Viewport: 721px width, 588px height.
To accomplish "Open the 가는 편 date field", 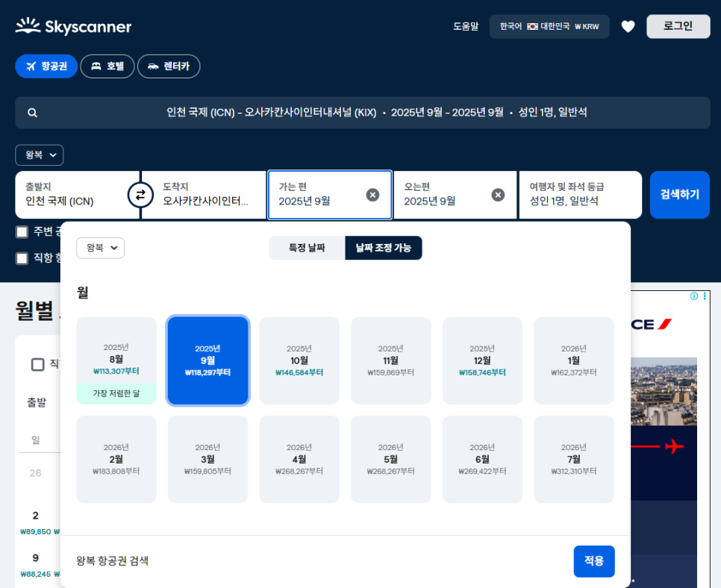I will click(x=330, y=195).
